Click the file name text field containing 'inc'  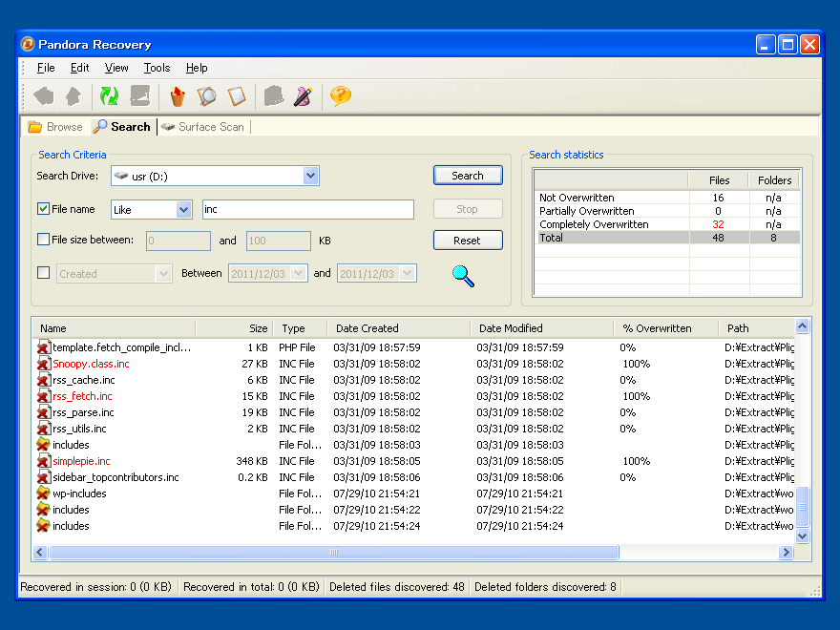tap(308, 209)
